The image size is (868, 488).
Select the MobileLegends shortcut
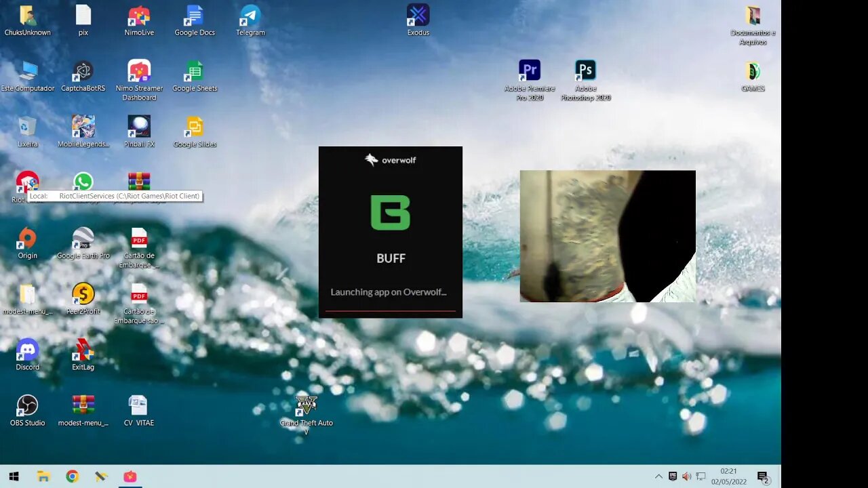[83, 131]
